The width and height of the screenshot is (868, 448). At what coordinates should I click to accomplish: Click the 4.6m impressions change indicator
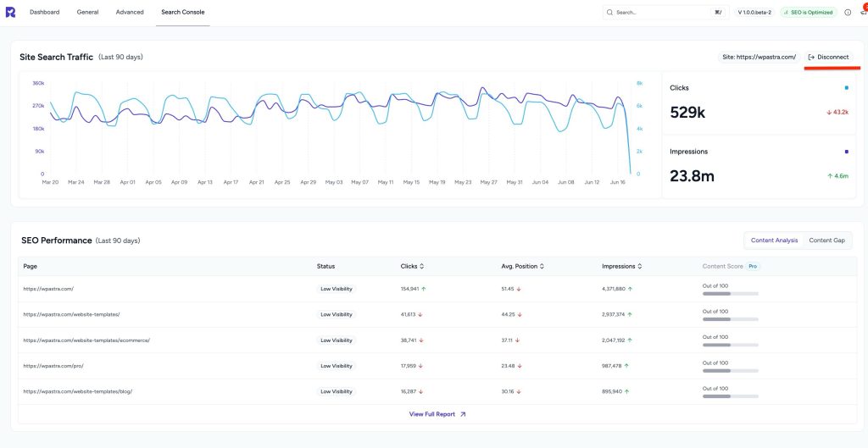coord(838,176)
